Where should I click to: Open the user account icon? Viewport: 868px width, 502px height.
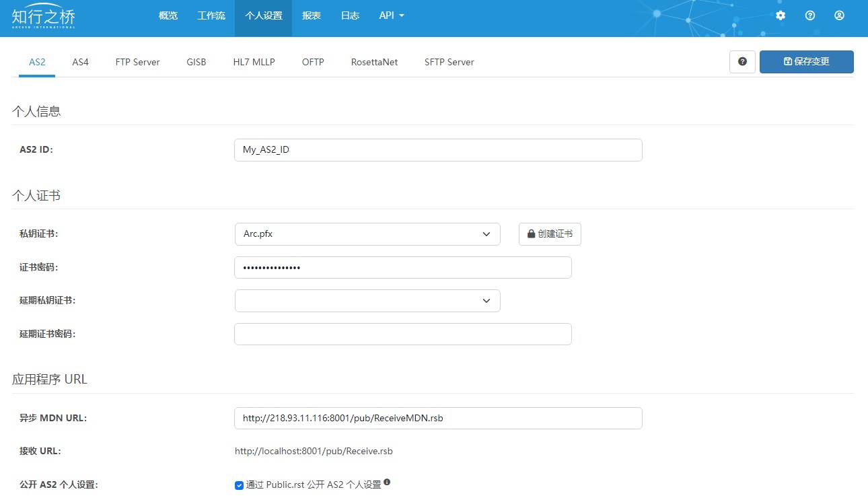coord(839,15)
